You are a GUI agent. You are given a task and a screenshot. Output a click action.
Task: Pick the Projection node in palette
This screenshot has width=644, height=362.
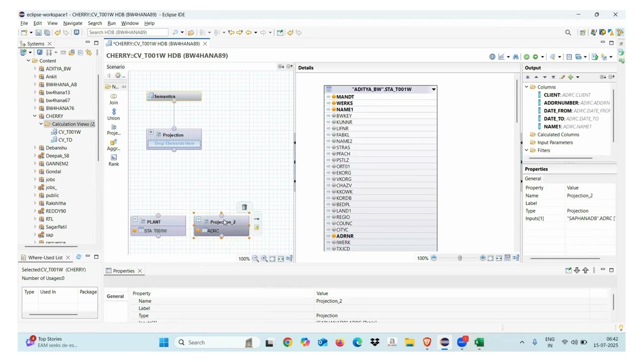click(114, 130)
